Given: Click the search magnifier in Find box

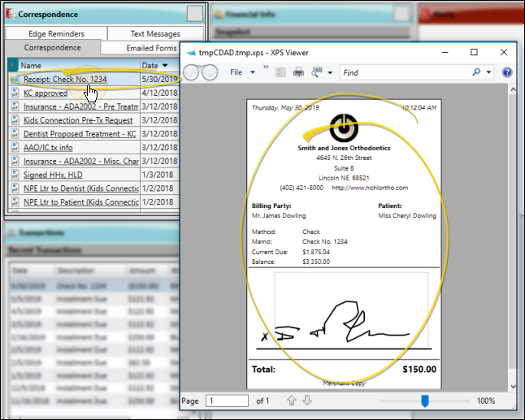Looking at the screenshot, I should (x=476, y=72).
